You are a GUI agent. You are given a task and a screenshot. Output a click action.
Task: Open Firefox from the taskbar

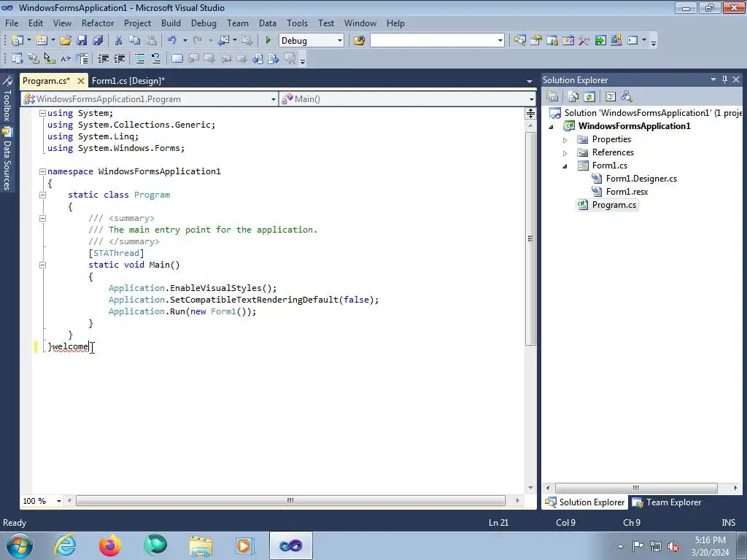[110, 545]
